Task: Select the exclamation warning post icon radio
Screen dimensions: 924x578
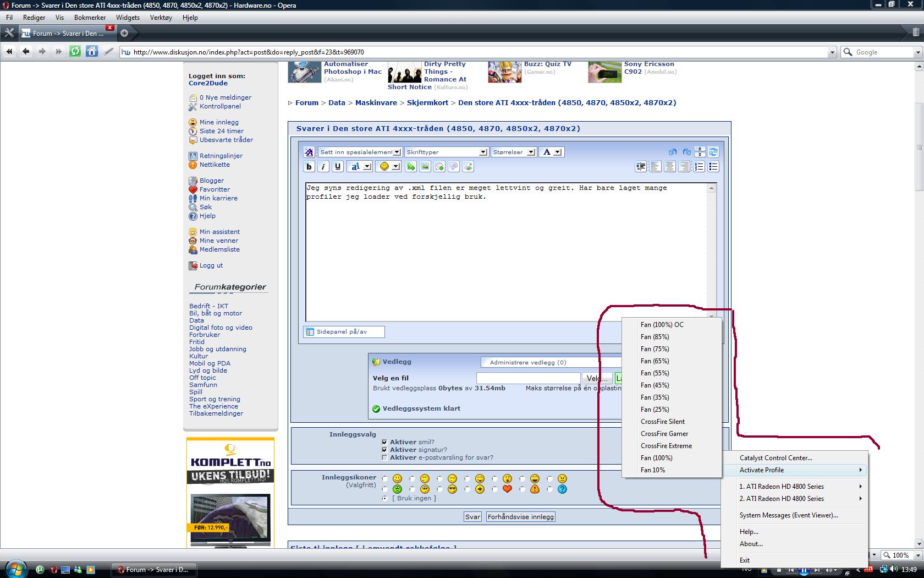Action: [x=522, y=489]
